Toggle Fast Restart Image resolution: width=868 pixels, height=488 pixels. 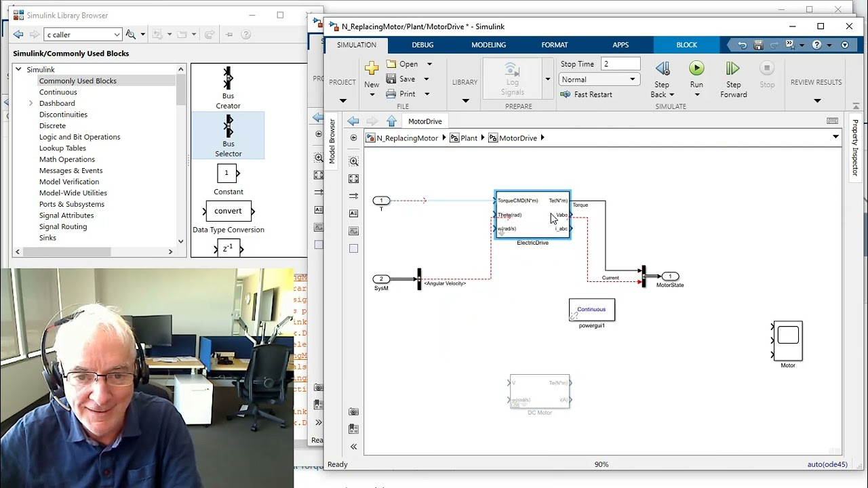(x=587, y=94)
